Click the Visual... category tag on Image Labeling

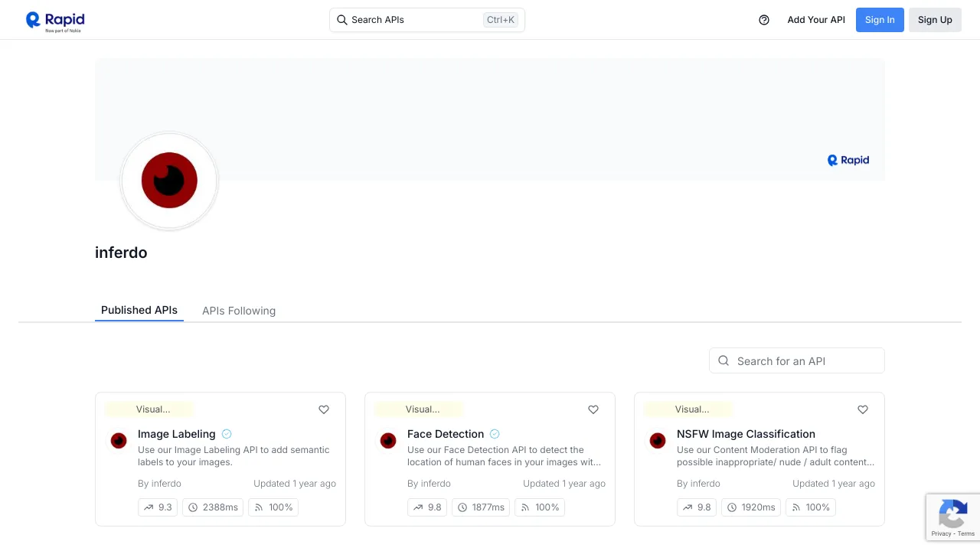(150, 409)
